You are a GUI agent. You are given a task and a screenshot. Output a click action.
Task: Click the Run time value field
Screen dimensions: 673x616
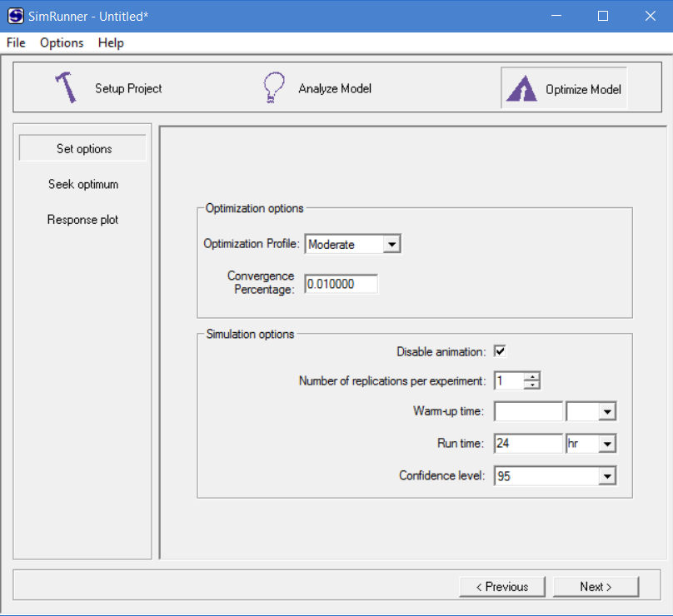click(528, 443)
